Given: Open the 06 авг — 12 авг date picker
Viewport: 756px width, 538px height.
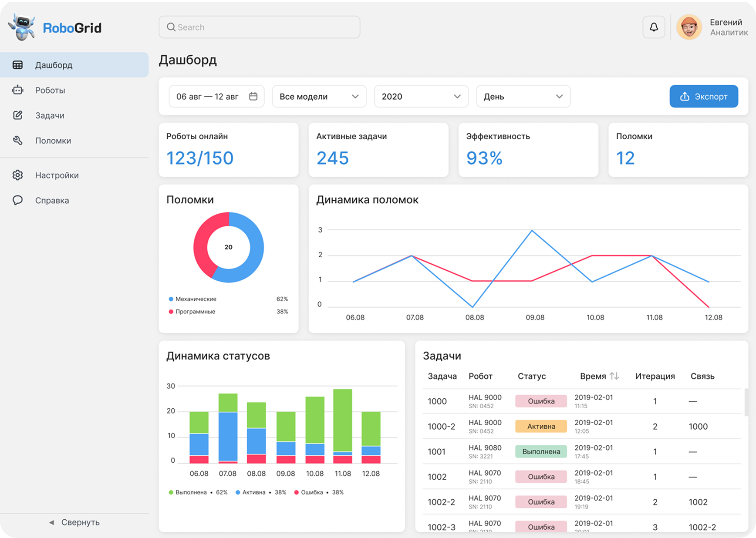Looking at the screenshot, I should 216,96.
